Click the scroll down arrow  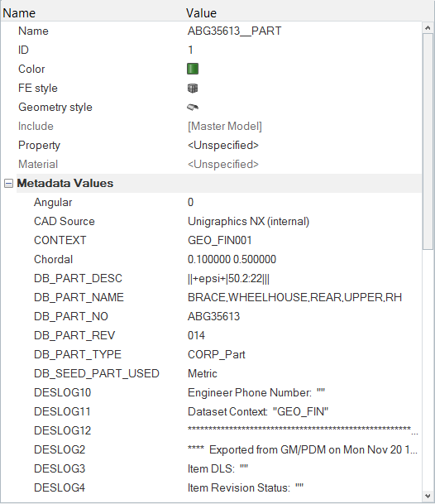coord(428,496)
